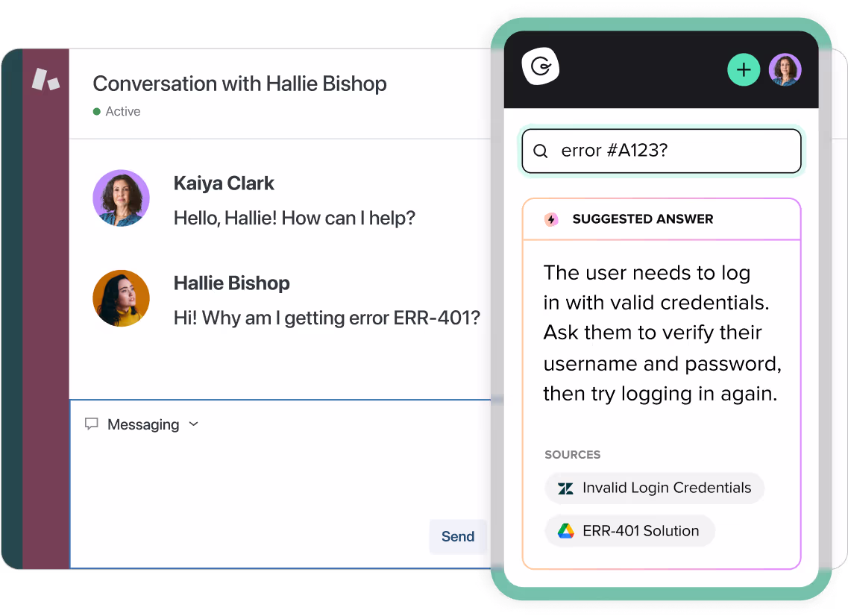Open the ERR-401 Solution source
The width and height of the screenshot is (848, 616).
coord(630,530)
